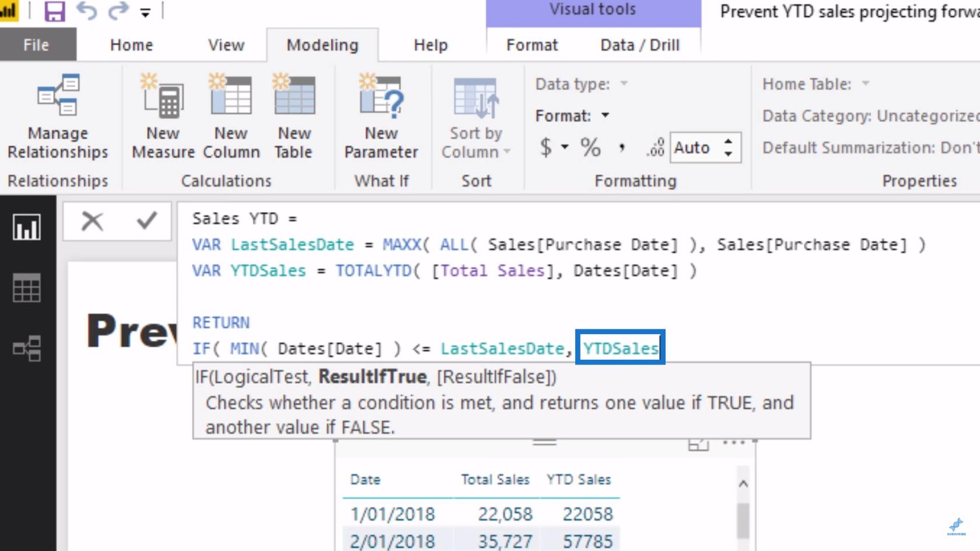Screen dimensions: 980x551
Task: Cancel the formula with X
Action: tap(92, 221)
